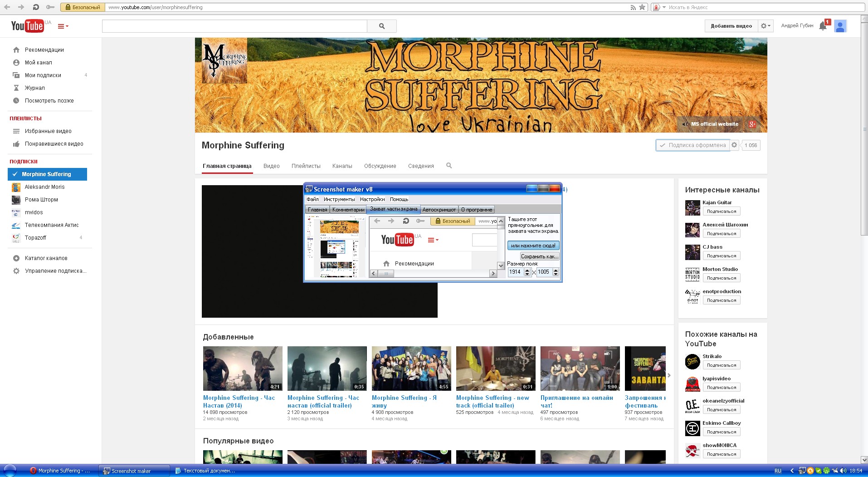Click the Добавить видео button
This screenshot has height=477, width=868.
coord(731,26)
